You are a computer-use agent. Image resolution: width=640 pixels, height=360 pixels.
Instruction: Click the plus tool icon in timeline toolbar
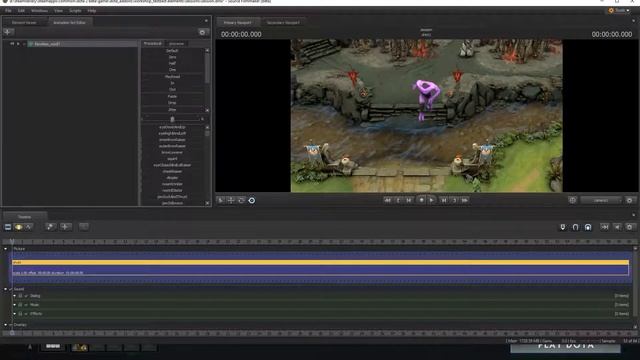tap(65, 227)
